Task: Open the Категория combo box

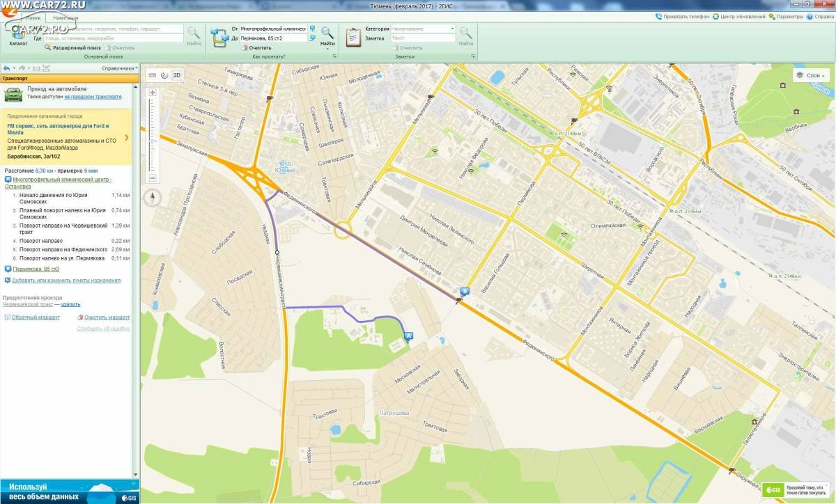Action: click(x=422, y=29)
